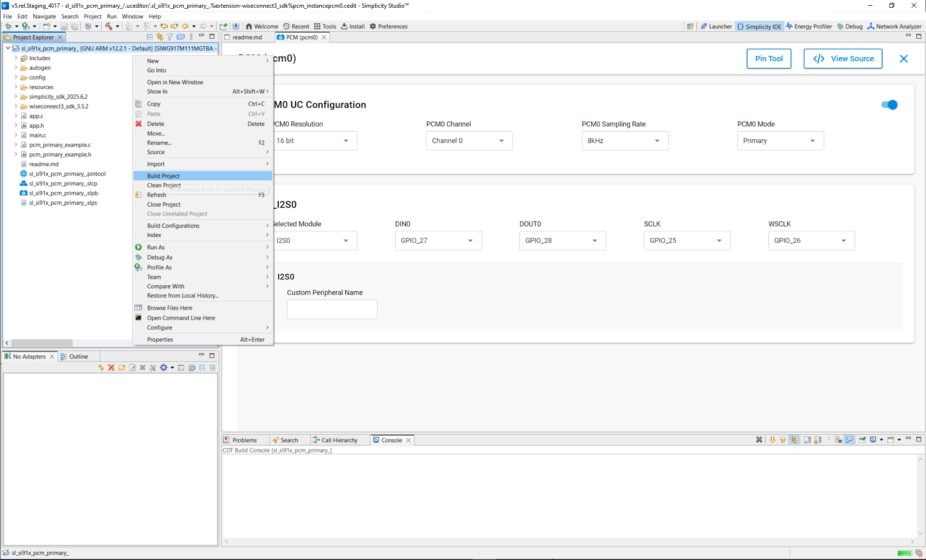Expand the autogen folder in tree

(x=16, y=68)
